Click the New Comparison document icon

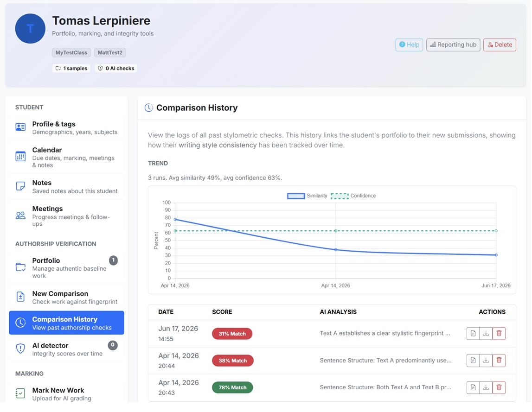tap(20, 297)
